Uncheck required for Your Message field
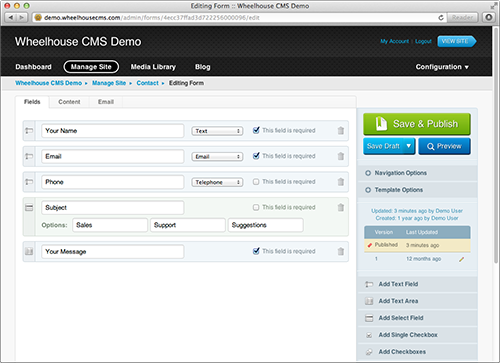This screenshot has width=500, height=363. click(x=256, y=251)
